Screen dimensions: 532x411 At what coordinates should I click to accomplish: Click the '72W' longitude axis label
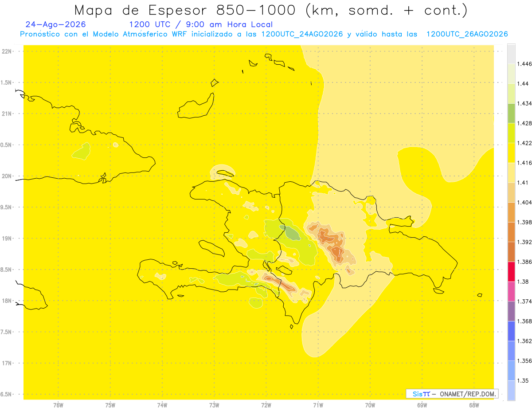tap(266, 405)
